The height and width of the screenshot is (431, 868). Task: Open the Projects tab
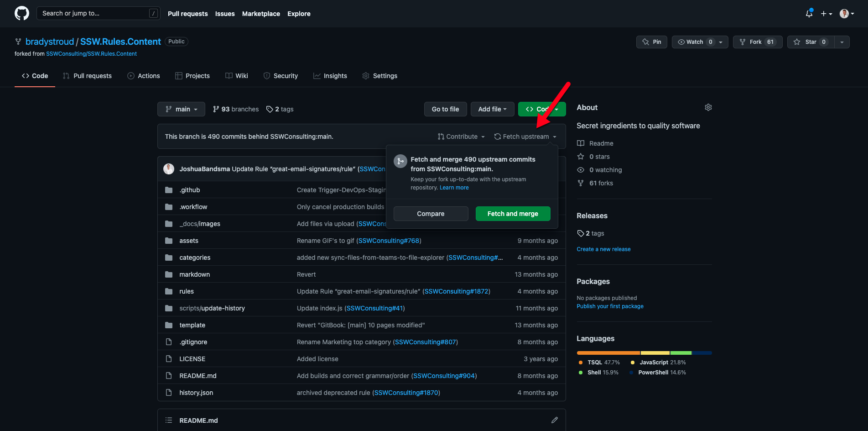click(192, 76)
